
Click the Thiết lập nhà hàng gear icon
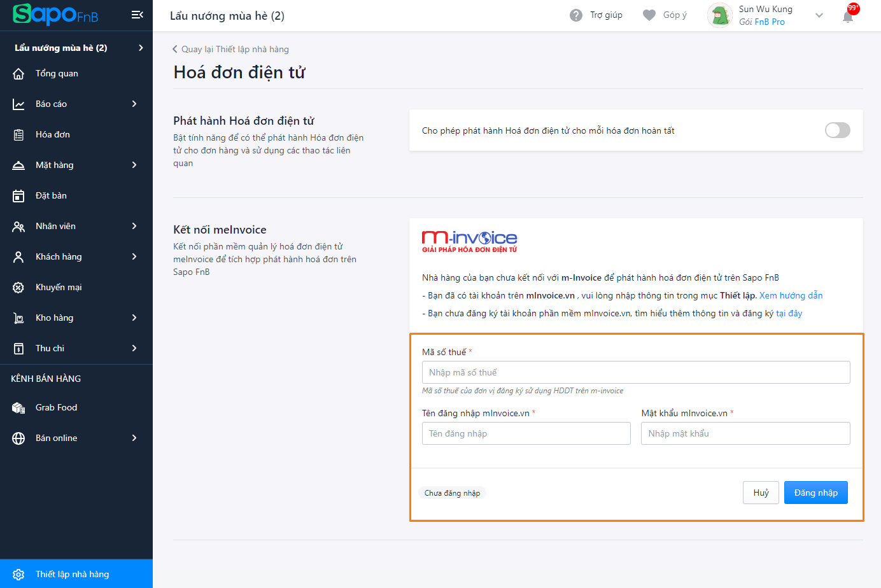pos(18,575)
